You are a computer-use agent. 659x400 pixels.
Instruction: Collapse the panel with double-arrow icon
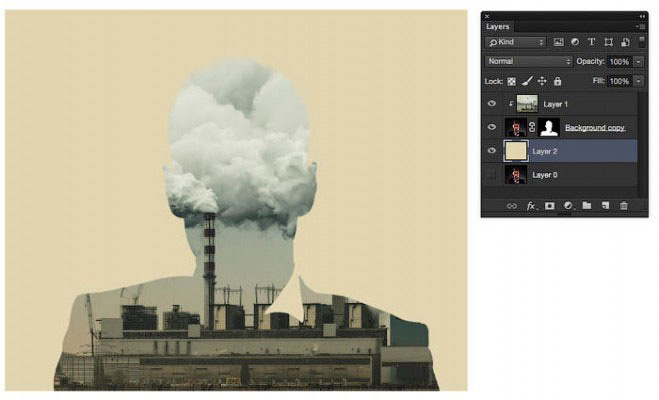tap(642, 16)
